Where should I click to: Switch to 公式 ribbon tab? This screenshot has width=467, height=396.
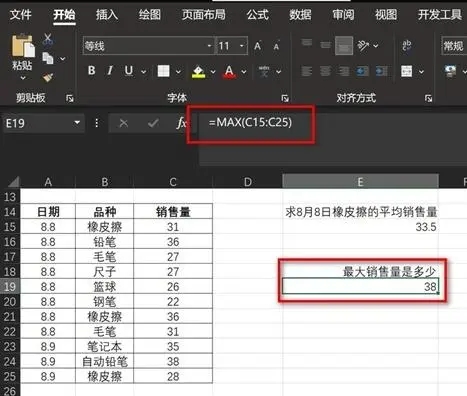[258, 15]
